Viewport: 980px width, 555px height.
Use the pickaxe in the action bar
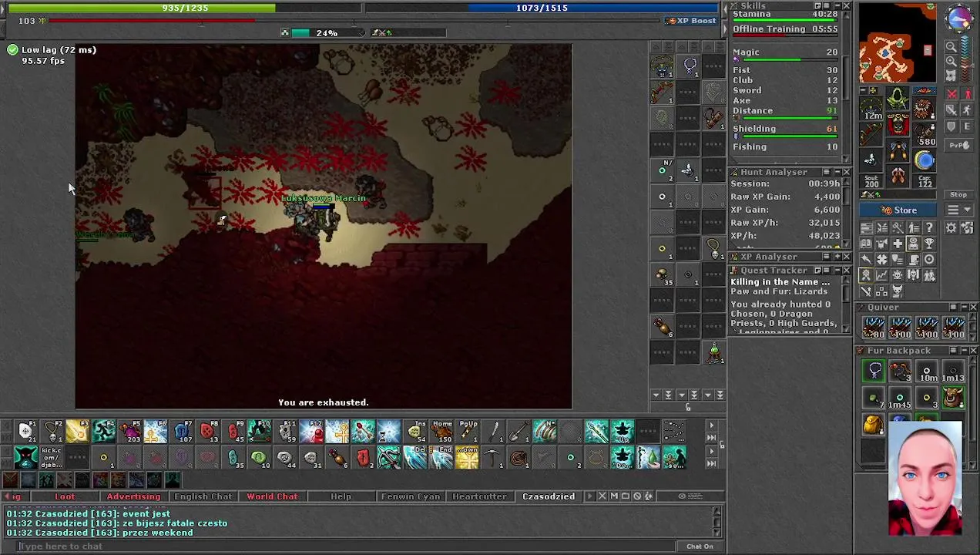point(493,458)
